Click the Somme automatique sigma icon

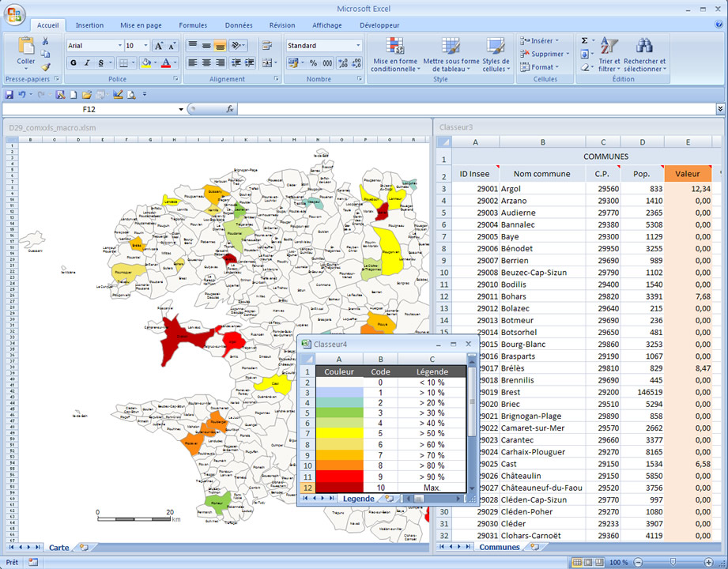coord(584,40)
